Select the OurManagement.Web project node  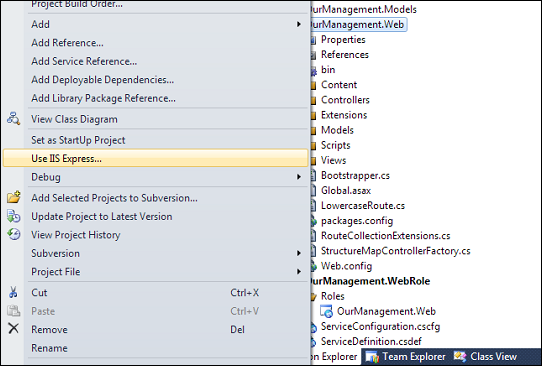tap(358, 25)
